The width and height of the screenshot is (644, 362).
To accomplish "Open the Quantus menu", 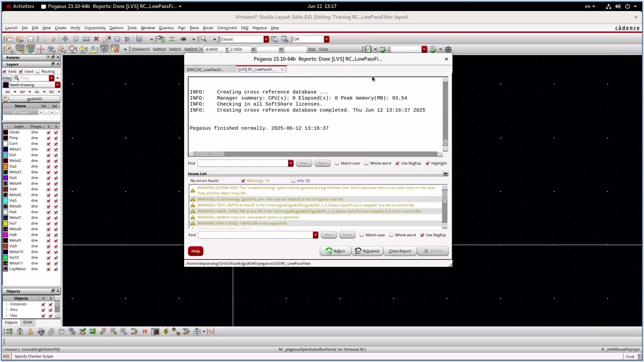I will (x=166, y=28).
